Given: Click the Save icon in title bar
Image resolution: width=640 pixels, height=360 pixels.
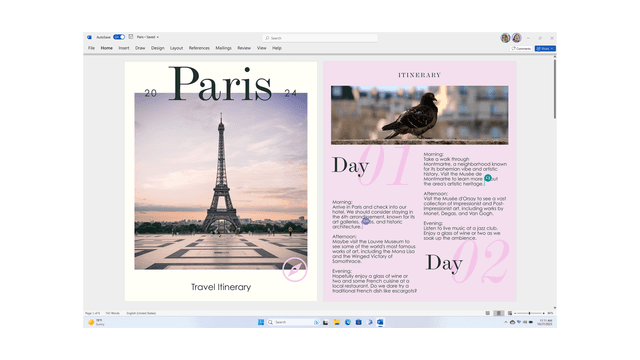Looking at the screenshot, I should 131,37.
